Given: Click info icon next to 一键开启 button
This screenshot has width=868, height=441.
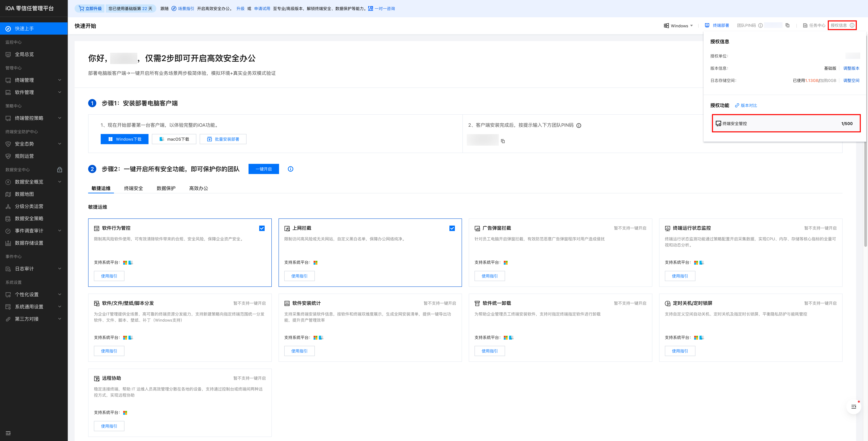Looking at the screenshot, I should click(290, 169).
